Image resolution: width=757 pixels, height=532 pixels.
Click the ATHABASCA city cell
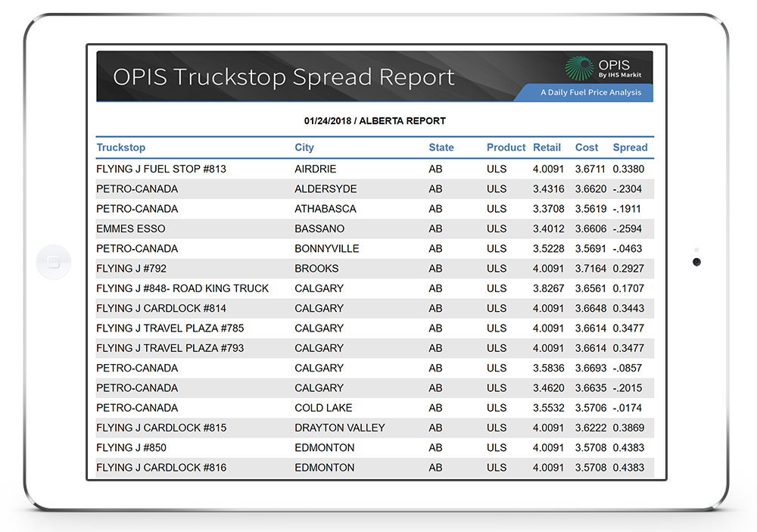click(x=325, y=209)
